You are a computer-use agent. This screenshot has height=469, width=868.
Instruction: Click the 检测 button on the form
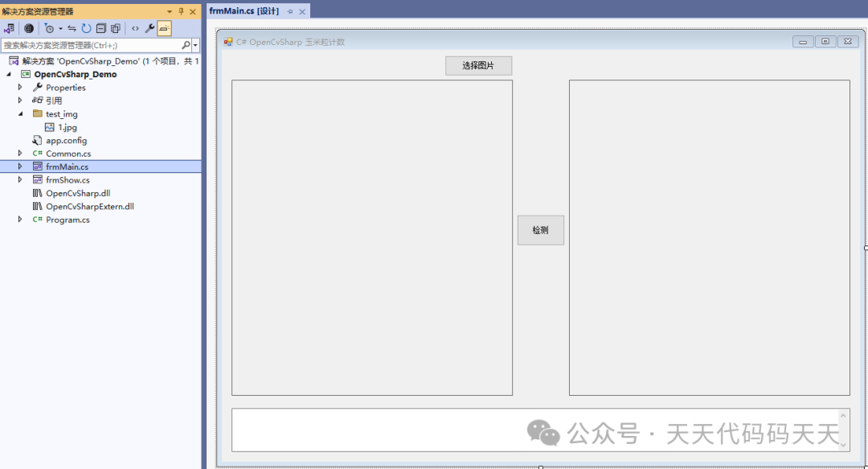tap(541, 230)
